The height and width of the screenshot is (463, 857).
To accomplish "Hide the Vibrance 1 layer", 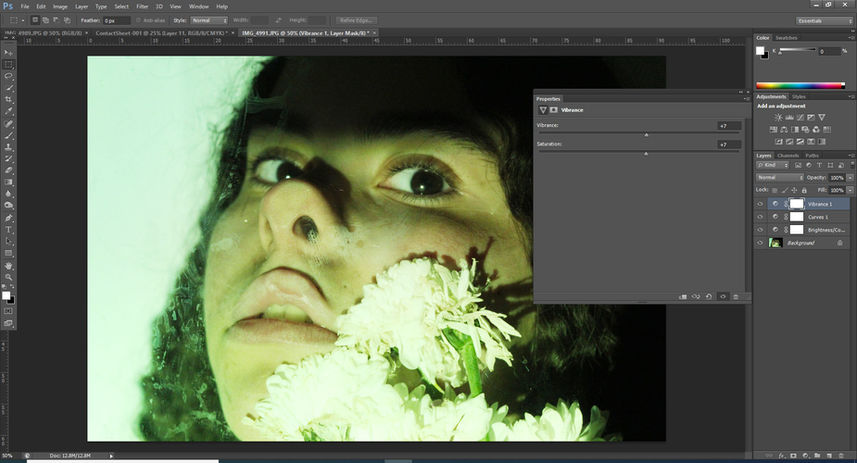I will click(x=760, y=204).
